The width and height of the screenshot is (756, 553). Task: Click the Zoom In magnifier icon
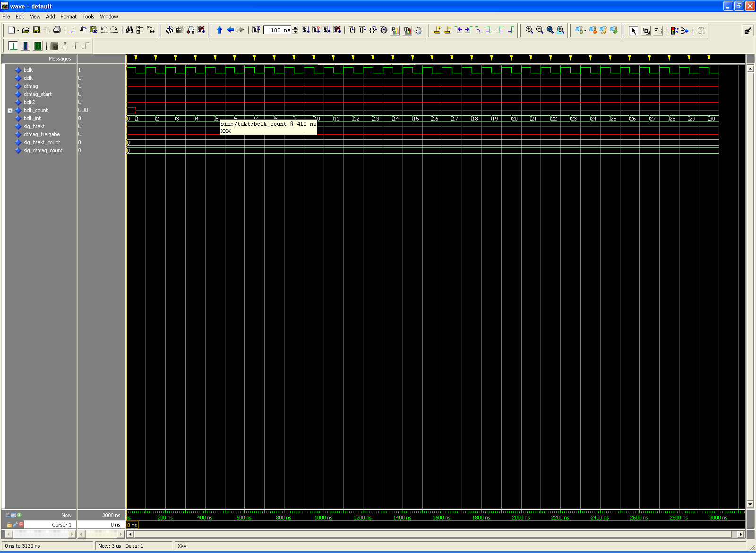pos(529,30)
